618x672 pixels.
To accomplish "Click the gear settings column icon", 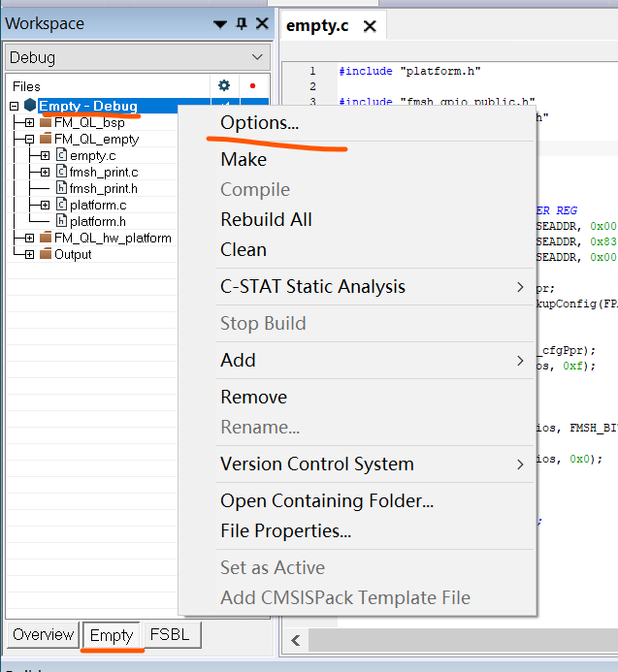I will tap(224, 85).
